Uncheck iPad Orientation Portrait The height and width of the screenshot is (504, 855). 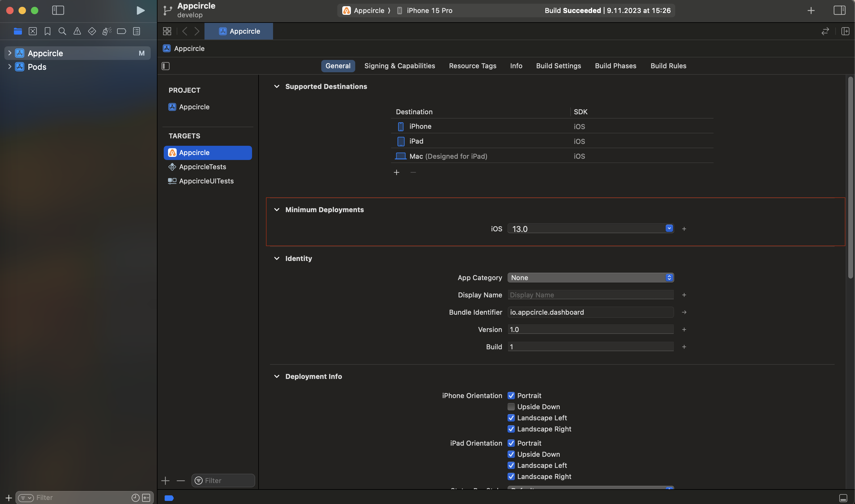click(x=511, y=443)
